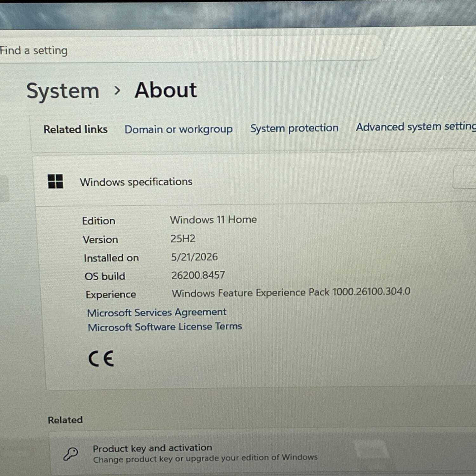
Task: Click the Windows logo icon in specifications
Action: [55, 181]
